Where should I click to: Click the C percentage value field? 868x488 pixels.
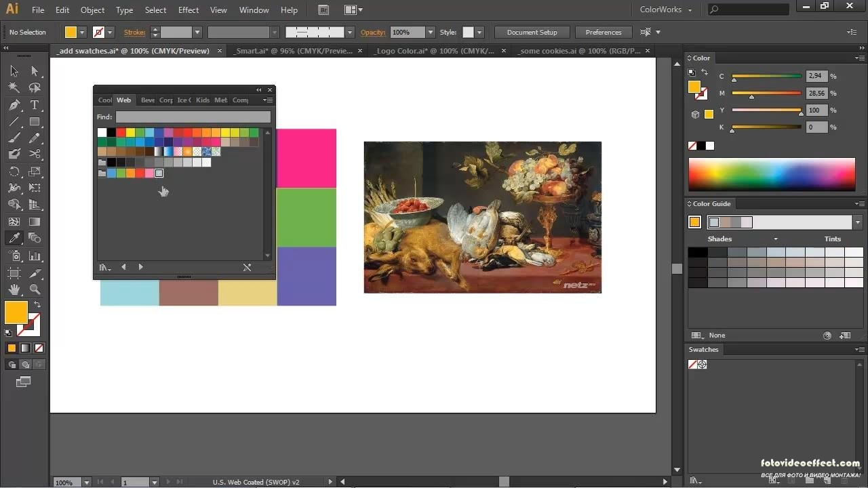(817, 76)
